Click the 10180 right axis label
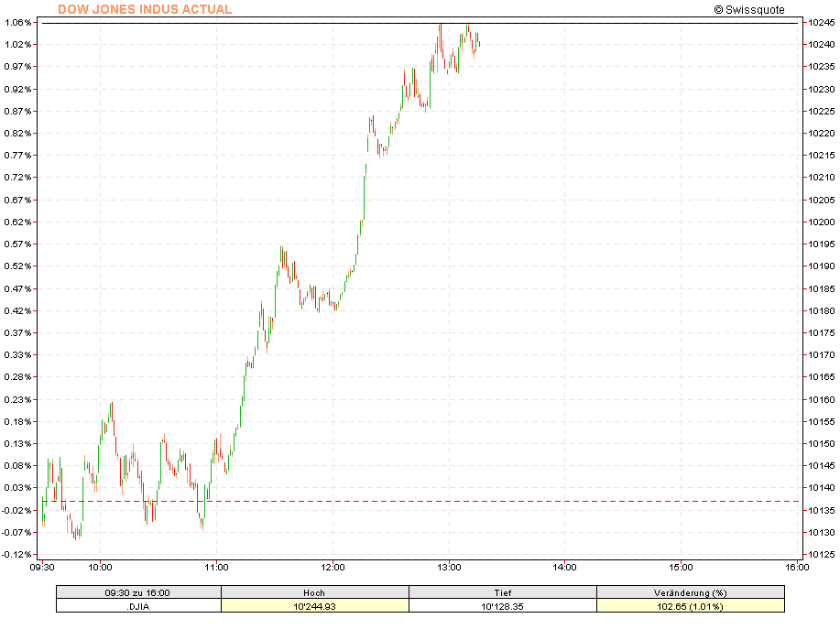This screenshot has height=640, width=840. tap(822, 310)
